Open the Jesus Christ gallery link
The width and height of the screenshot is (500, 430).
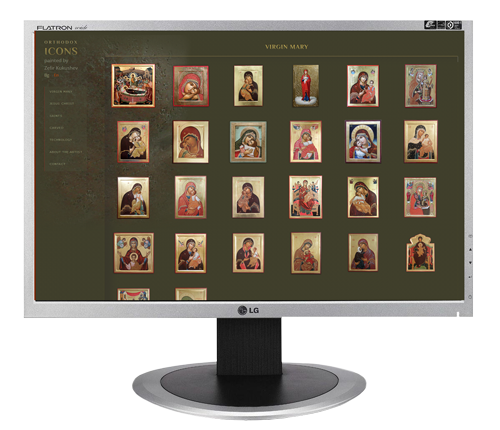click(62, 103)
